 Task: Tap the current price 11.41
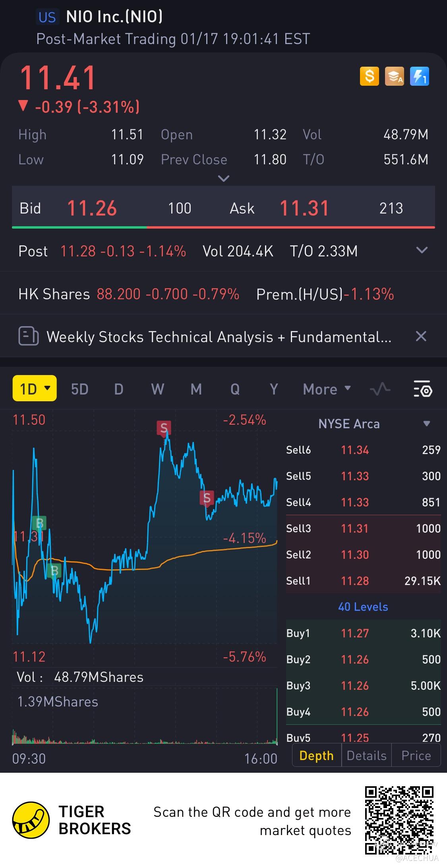point(58,77)
